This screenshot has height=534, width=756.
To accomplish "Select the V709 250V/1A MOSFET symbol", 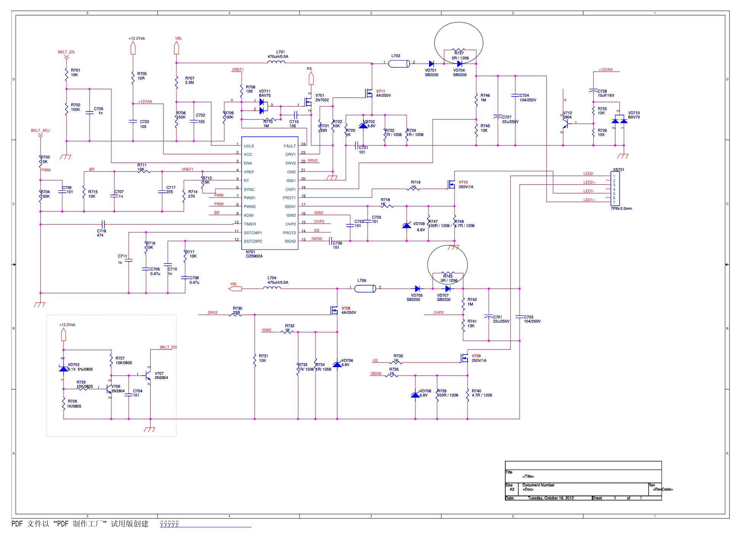I will (x=465, y=358).
